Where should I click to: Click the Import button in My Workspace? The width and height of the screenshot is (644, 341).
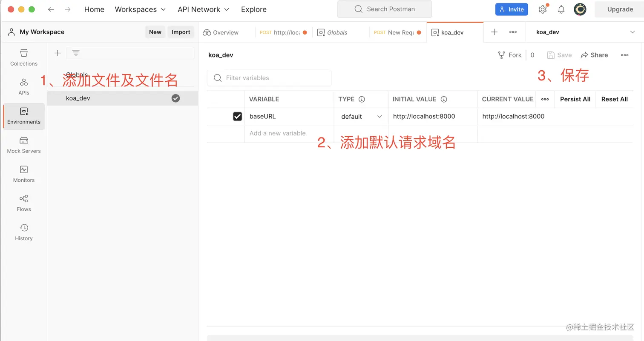pos(181,32)
